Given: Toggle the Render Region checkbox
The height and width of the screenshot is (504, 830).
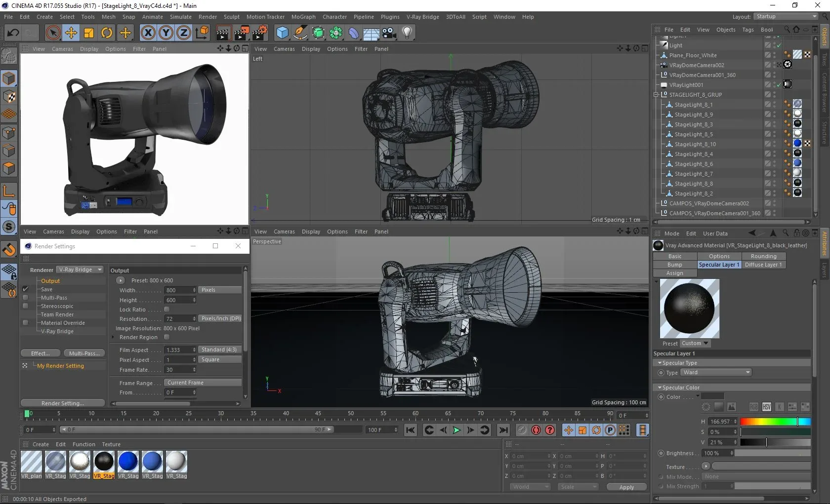Looking at the screenshot, I should pos(166,337).
